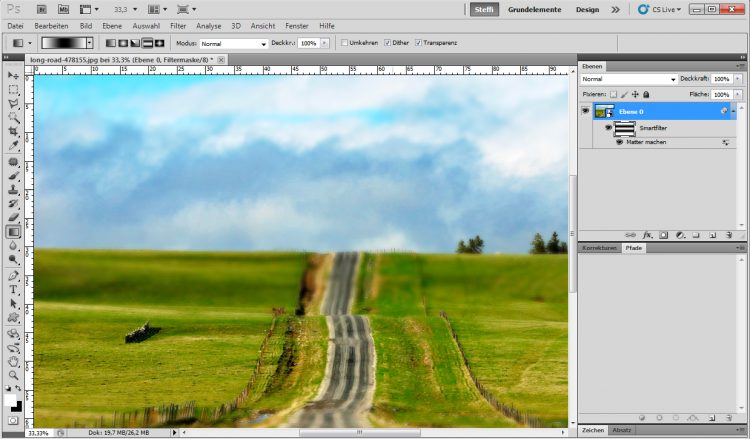Open the Ebene menu
Screen dimensions: 750x439
tap(112, 26)
